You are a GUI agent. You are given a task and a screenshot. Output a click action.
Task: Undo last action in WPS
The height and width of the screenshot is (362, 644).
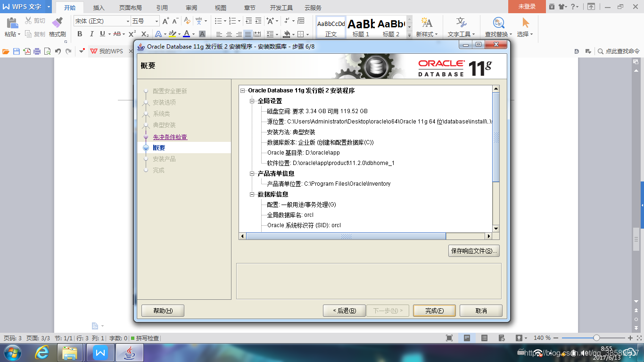58,51
